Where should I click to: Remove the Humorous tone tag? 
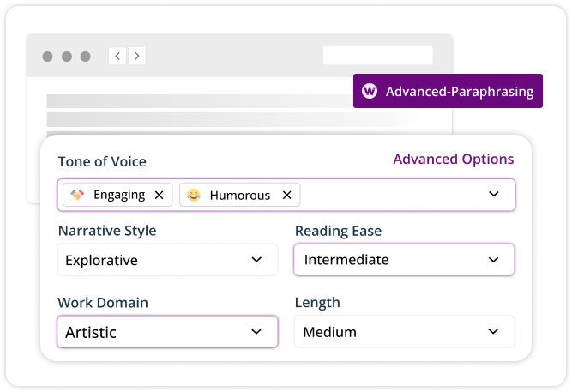point(286,195)
